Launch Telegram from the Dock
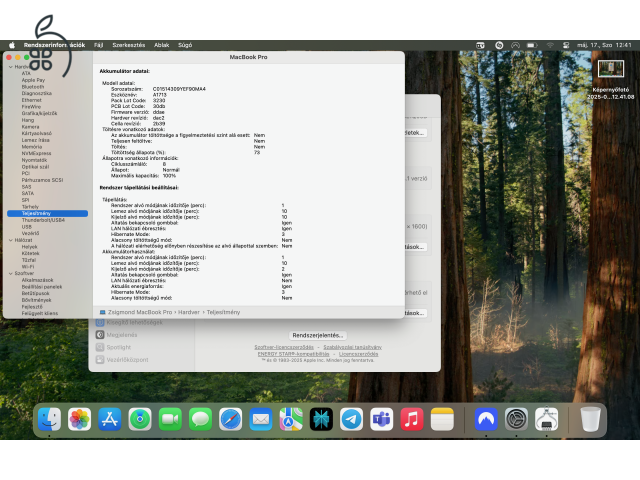Image resolution: width=640 pixels, height=480 pixels. click(351, 419)
